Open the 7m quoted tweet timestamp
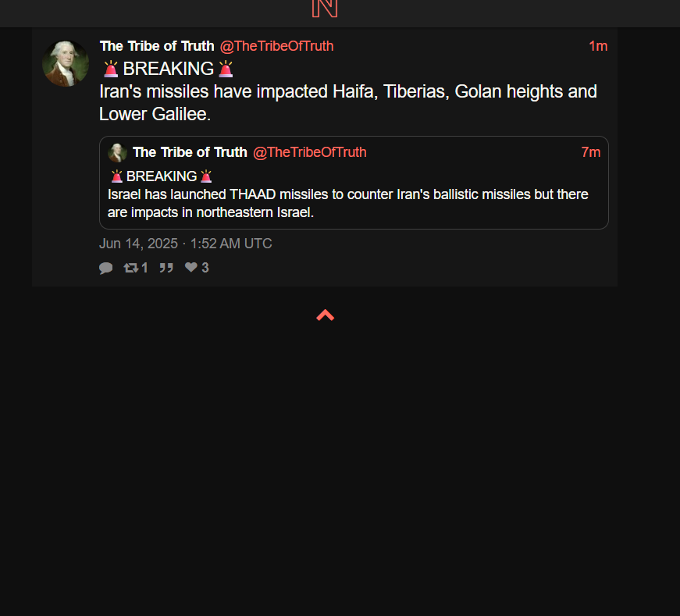This screenshot has width=680, height=616. (591, 152)
